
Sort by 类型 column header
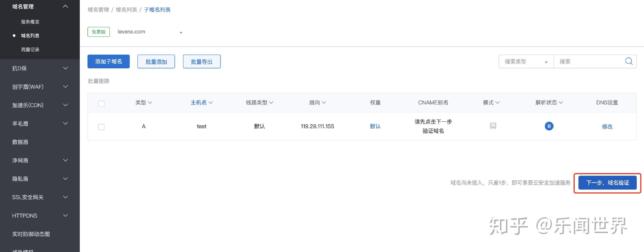[143, 102]
